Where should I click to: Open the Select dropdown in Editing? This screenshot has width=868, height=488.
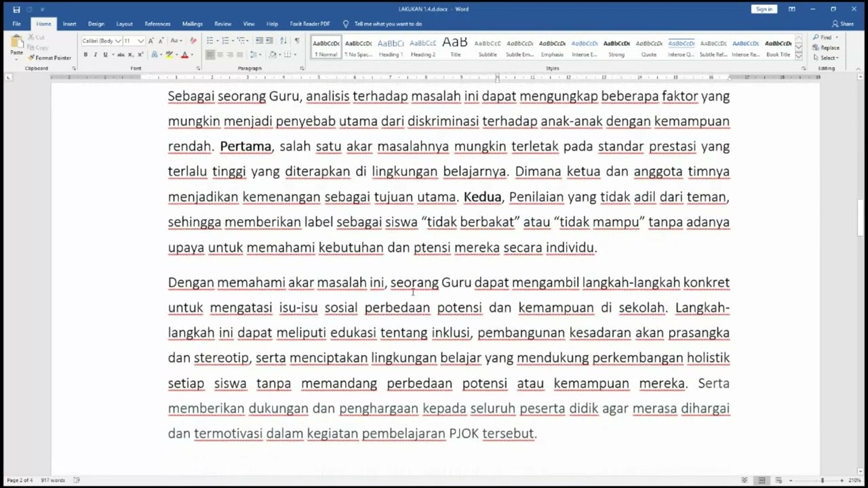click(x=827, y=58)
